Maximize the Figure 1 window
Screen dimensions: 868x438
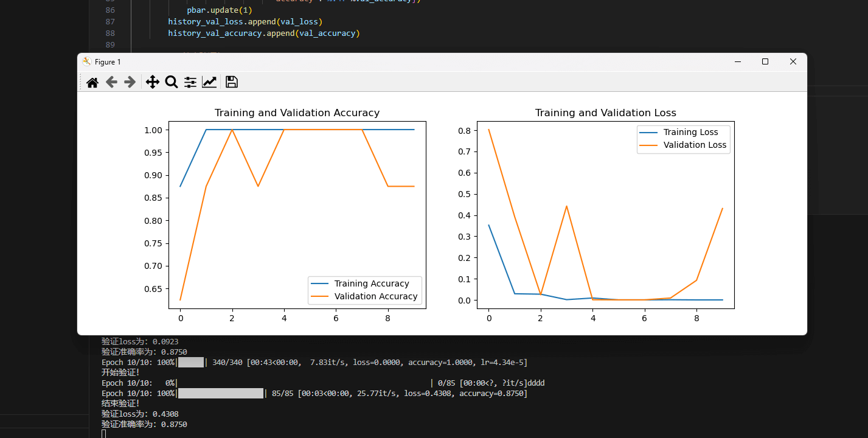click(765, 61)
